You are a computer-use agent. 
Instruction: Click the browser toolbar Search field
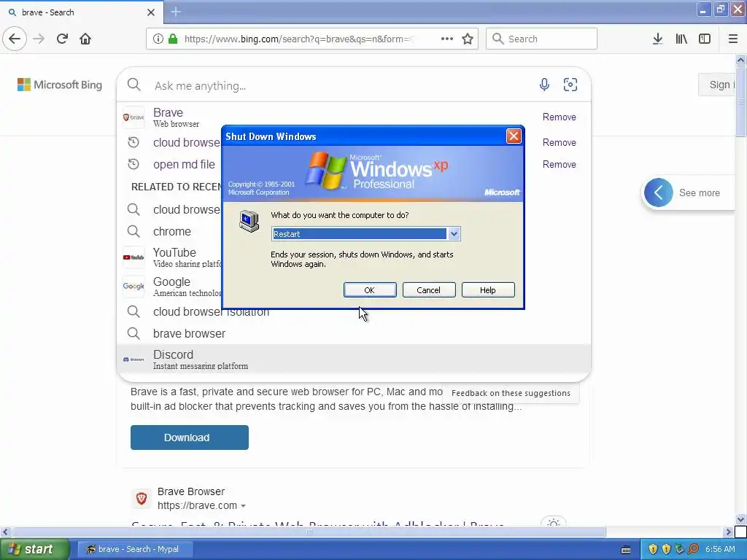(x=541, y=39)
